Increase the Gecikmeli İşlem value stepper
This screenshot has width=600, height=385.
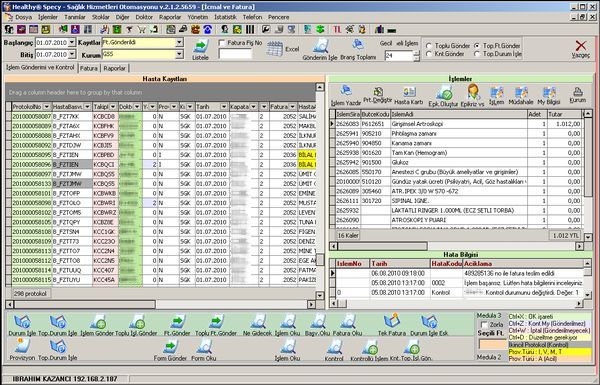click(417, 53)
